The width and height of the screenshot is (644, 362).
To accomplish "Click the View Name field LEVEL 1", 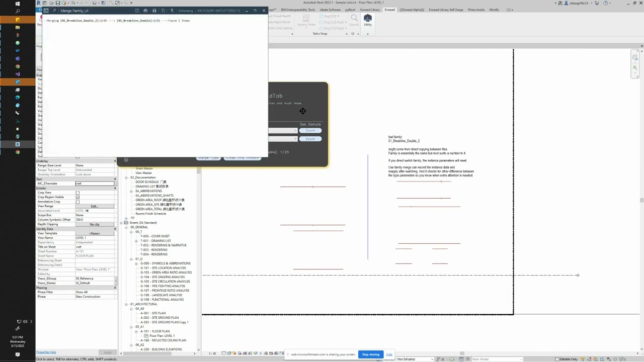I will point(95,238).
